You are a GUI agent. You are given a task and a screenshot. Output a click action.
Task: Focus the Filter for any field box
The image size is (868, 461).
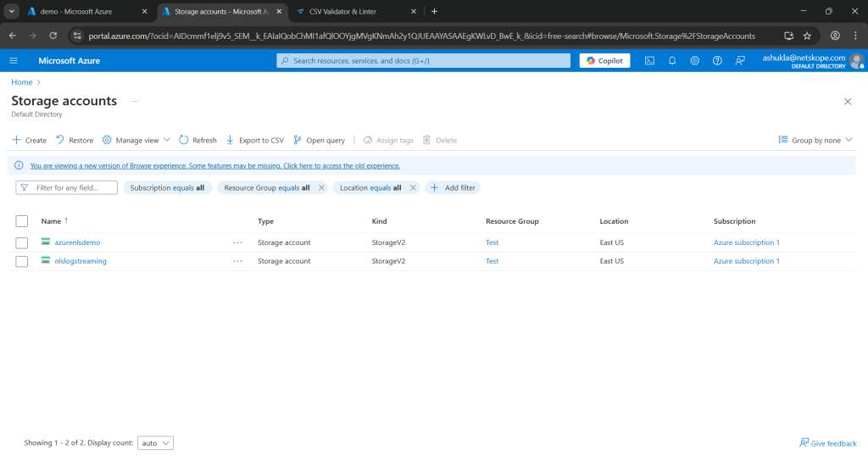pos(66,188)
